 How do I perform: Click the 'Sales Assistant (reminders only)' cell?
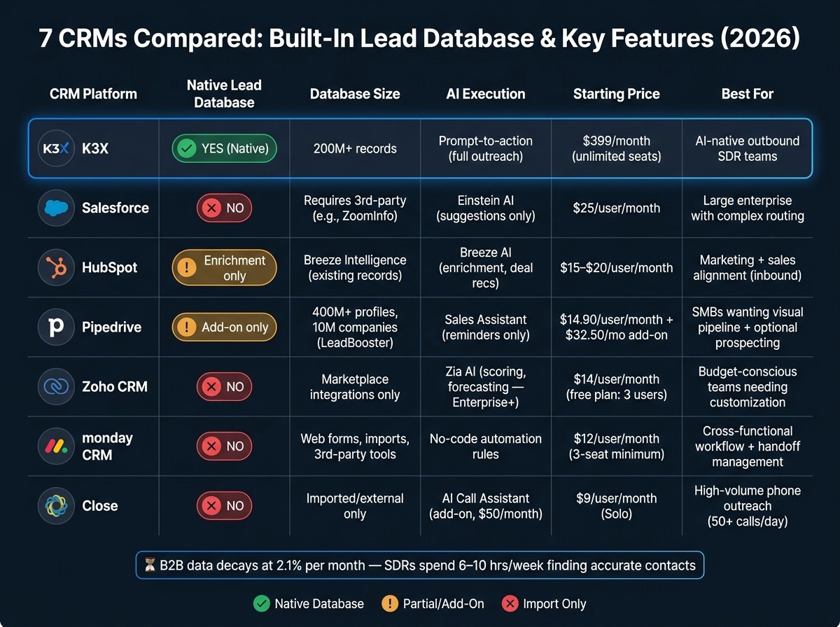(486, 327)
